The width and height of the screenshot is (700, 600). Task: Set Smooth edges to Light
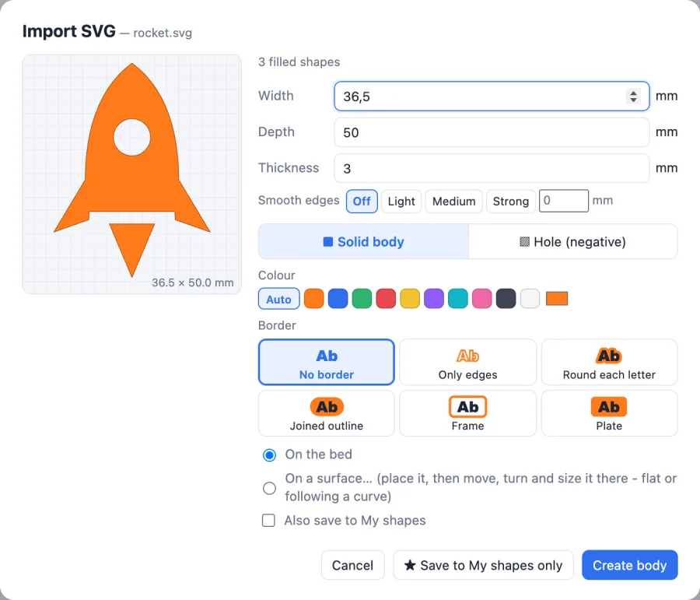point(401,201)
